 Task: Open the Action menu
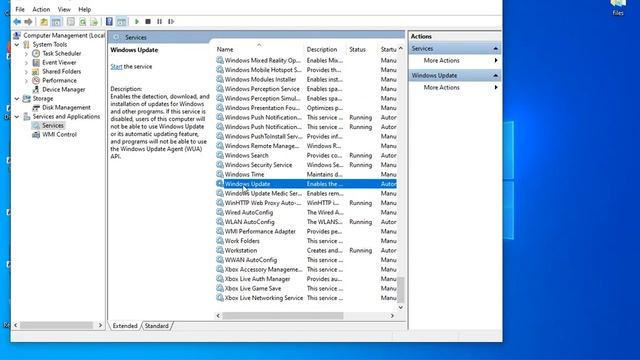tap(41, 9)
